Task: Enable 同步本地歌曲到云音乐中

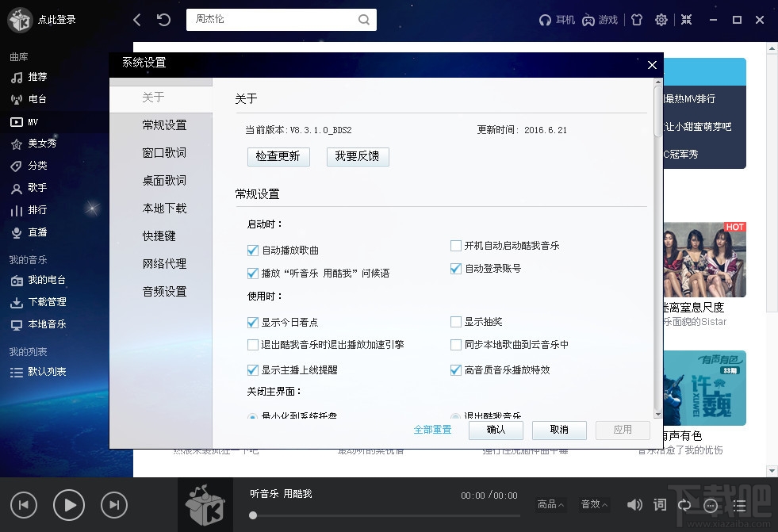Action: [x=455, y=345]
